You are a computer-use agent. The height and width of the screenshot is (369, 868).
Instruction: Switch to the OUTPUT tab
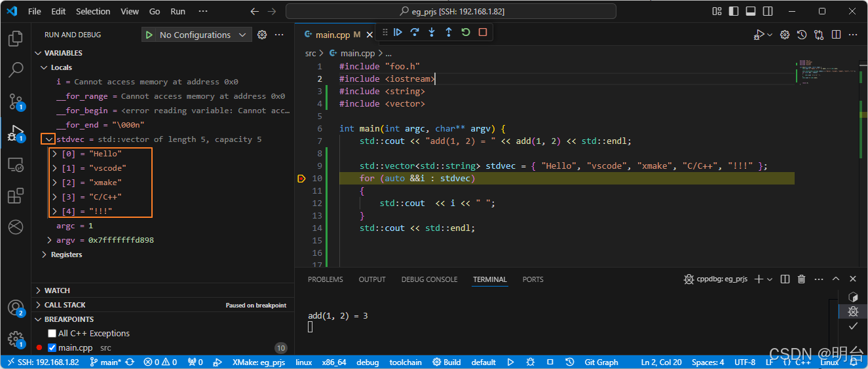pyautogui.click(x=372, y=279)
